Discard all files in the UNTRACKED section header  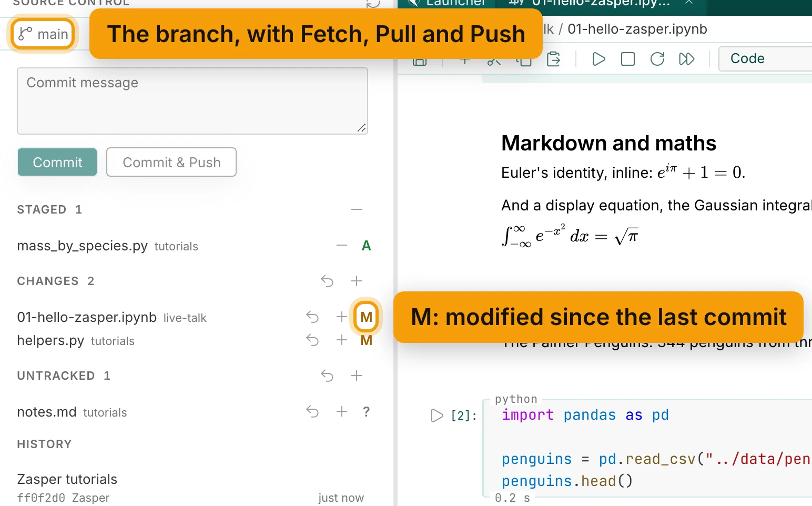(x=327, y=376)
